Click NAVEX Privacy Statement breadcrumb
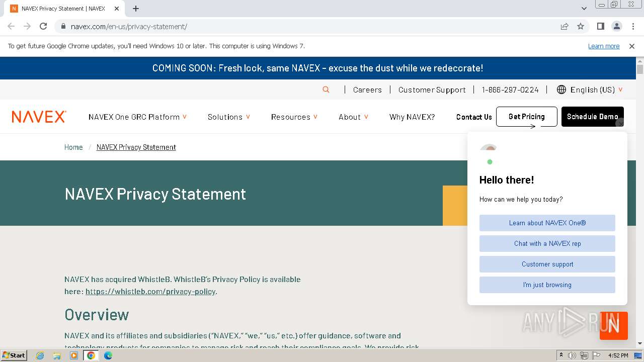Viewport: 644px width, 362px height. tap(136, 147)
